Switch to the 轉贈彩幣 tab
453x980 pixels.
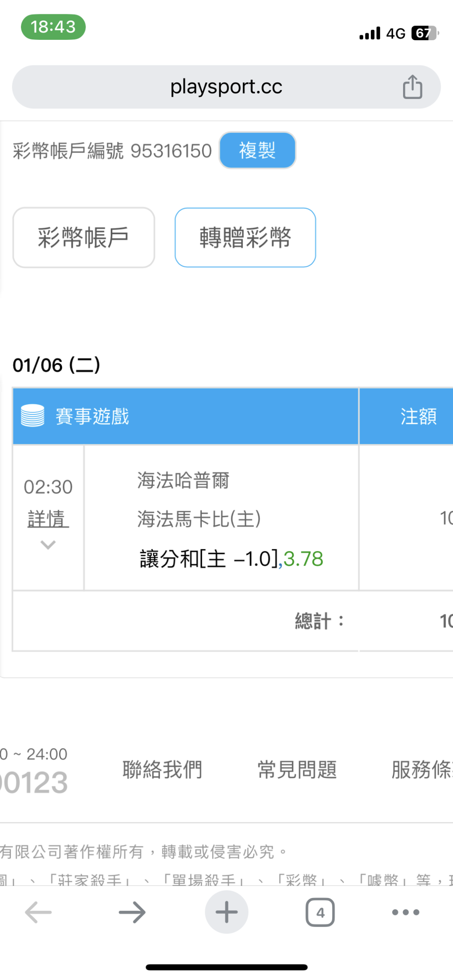(x=245, y=238)
